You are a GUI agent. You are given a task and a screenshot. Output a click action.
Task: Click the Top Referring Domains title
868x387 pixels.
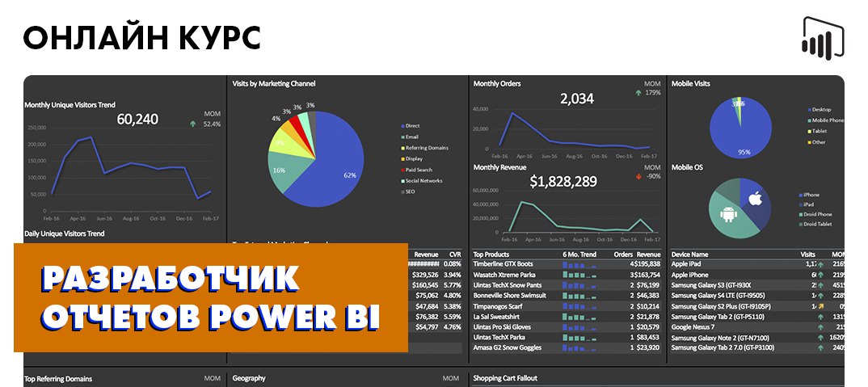point(58,379)
